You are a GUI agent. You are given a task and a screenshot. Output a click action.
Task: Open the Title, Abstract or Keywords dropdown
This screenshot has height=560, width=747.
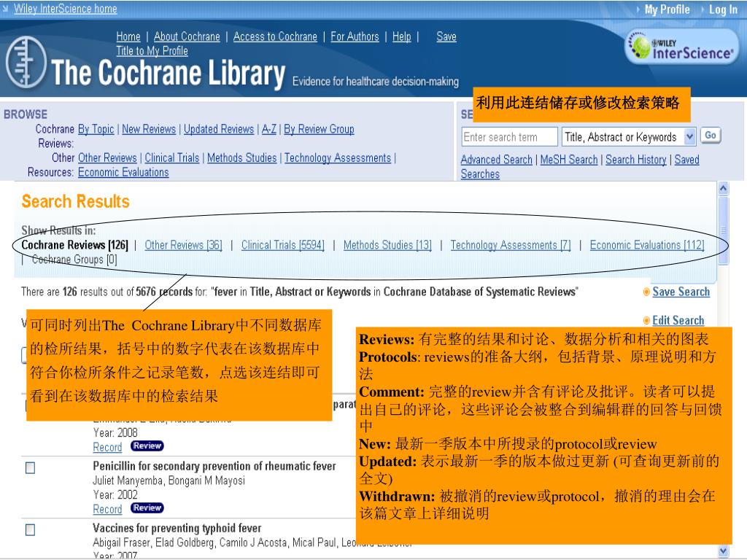[x=629, y=137]
